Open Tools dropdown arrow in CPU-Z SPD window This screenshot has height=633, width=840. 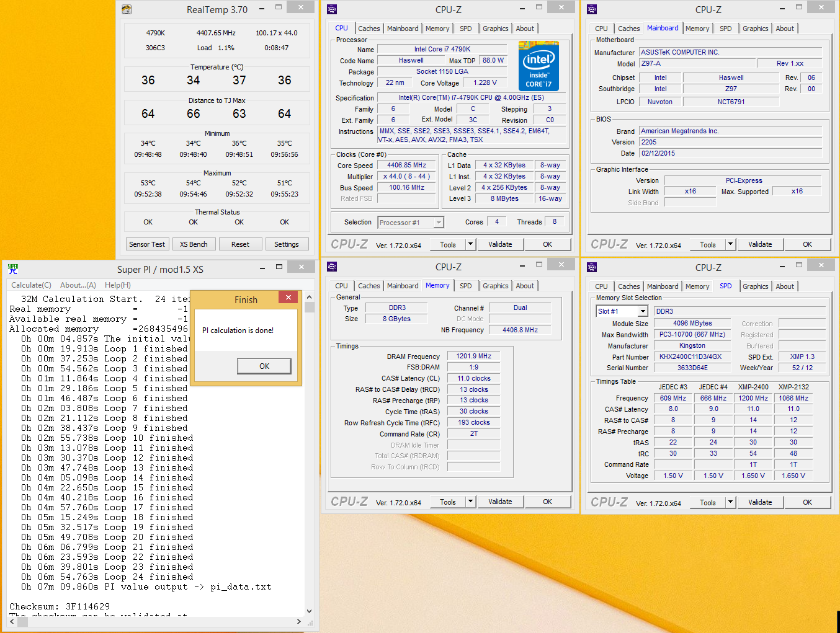(730, 502)
